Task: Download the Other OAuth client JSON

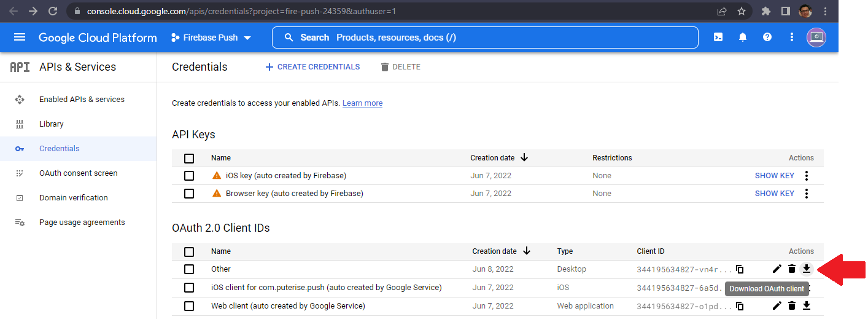Action: [807, 269]
